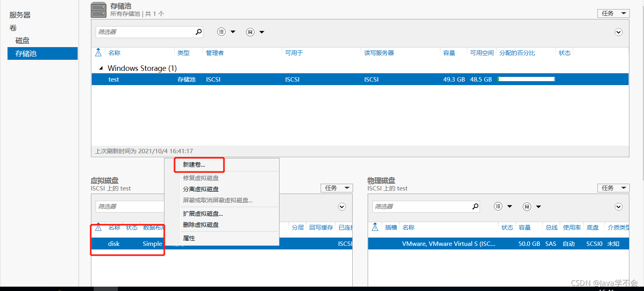Go to 磁盘 in sidebar
This screenshot has height=291, width=644.
pos(23,40)
